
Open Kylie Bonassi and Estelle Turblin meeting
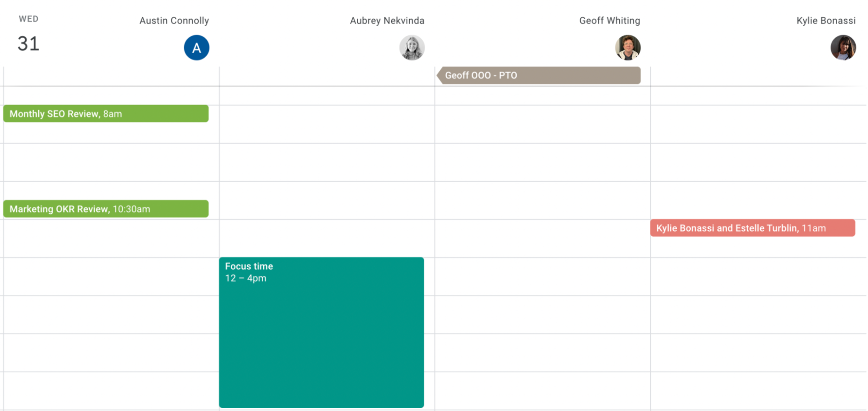(752, 228)
